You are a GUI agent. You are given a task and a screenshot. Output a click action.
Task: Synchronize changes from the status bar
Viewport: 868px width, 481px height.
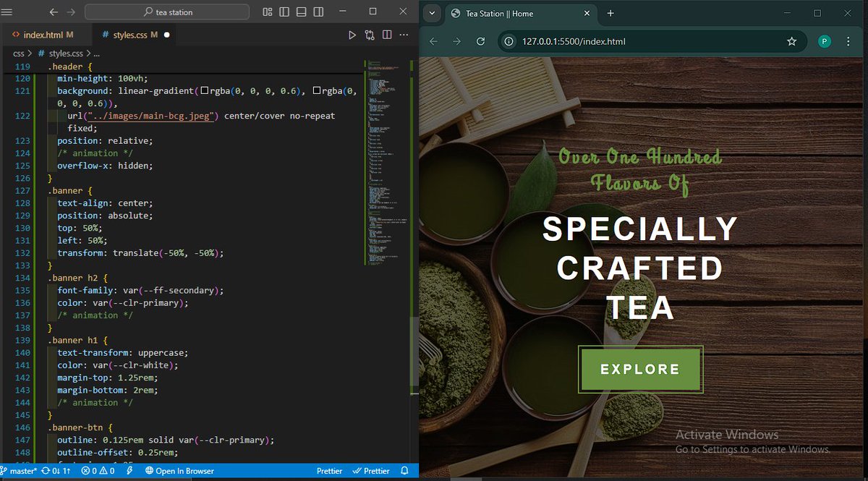click(x=57, y=471)
